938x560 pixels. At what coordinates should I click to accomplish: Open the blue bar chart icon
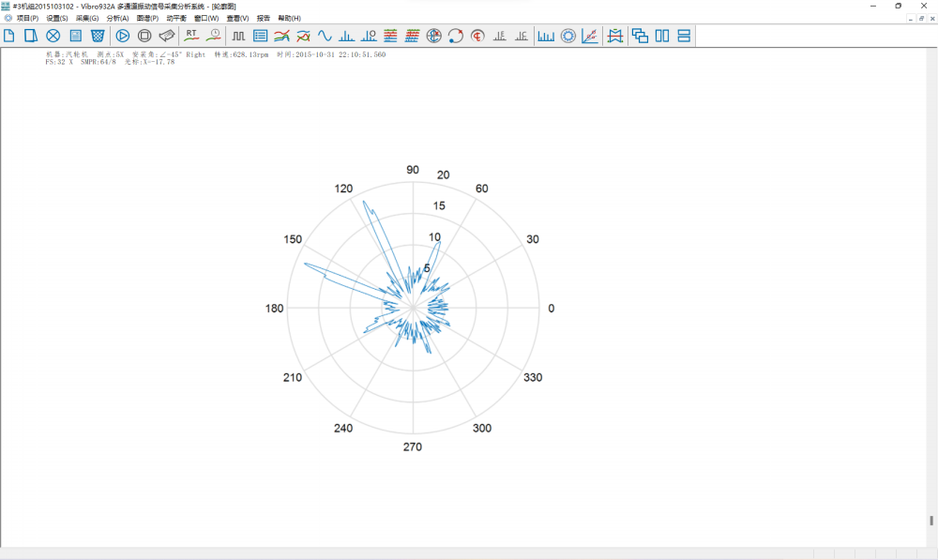pyautogui.click(x=546, y=36)
